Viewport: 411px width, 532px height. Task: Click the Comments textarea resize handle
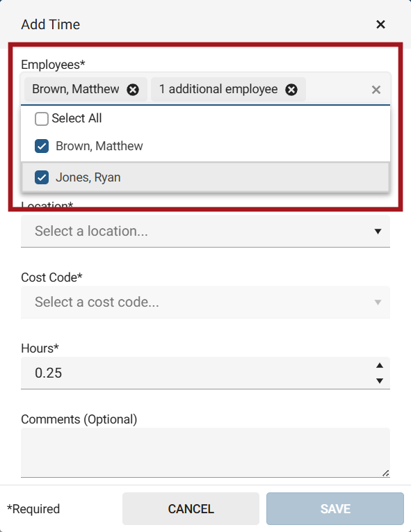pyautogui.click(x=385, y=473)
